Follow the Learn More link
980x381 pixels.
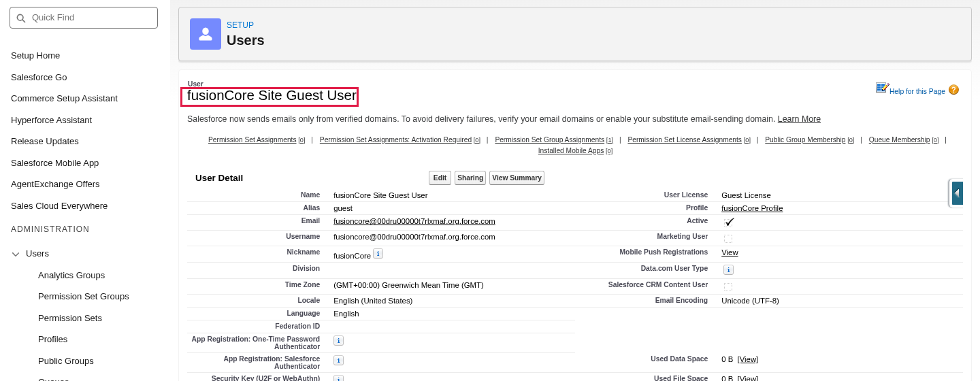click(x=799, y=119)
